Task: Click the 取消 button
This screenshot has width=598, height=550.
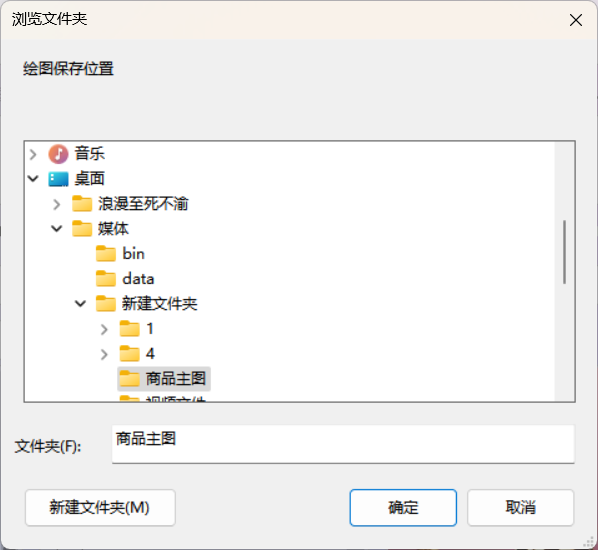Action: [x=521, y=508]
